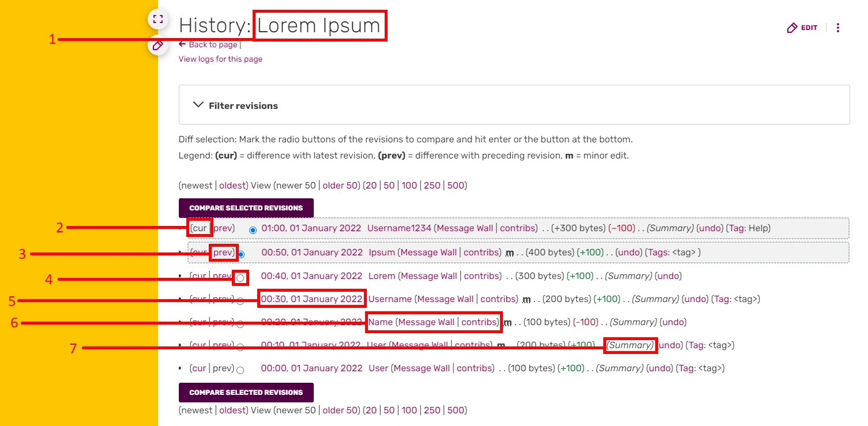Select the radio button for 00:40 revision

[241, 278]
